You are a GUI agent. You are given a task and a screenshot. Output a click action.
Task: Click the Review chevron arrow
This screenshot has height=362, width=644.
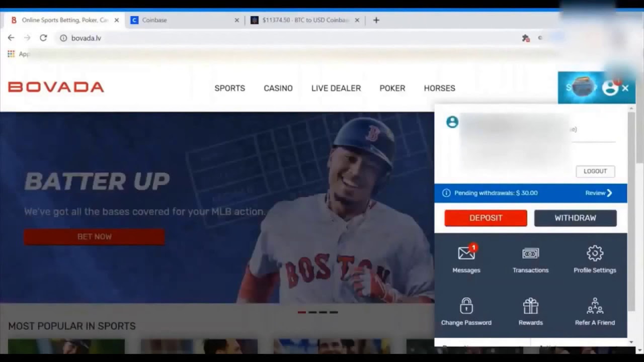pos(610,193)
